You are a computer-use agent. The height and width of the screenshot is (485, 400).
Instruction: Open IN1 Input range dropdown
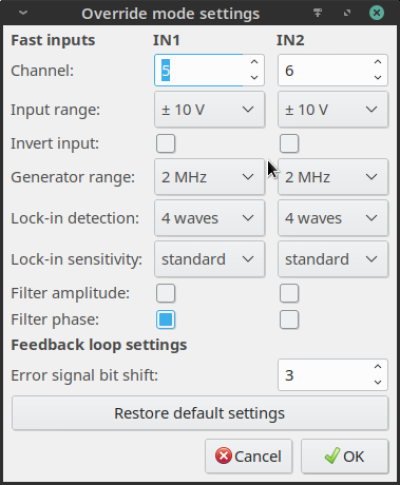point(210,110)
